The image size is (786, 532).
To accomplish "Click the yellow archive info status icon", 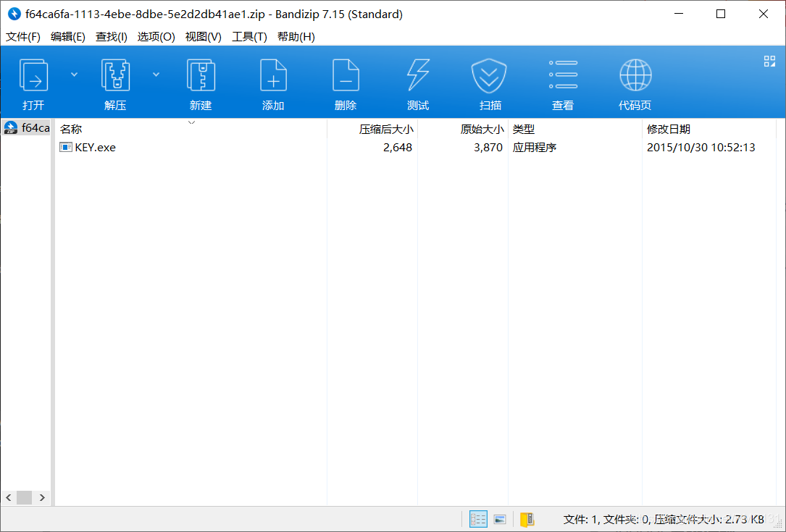I will coord(527,519).
